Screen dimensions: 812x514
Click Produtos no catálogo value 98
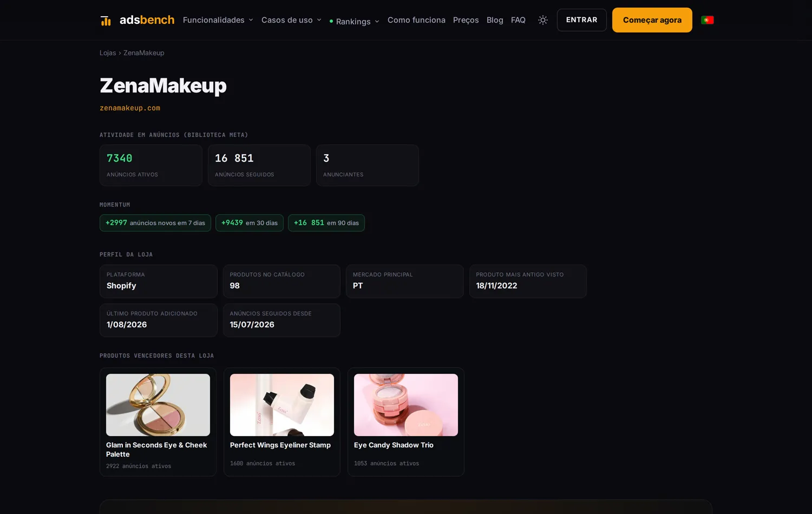(234, 286)
